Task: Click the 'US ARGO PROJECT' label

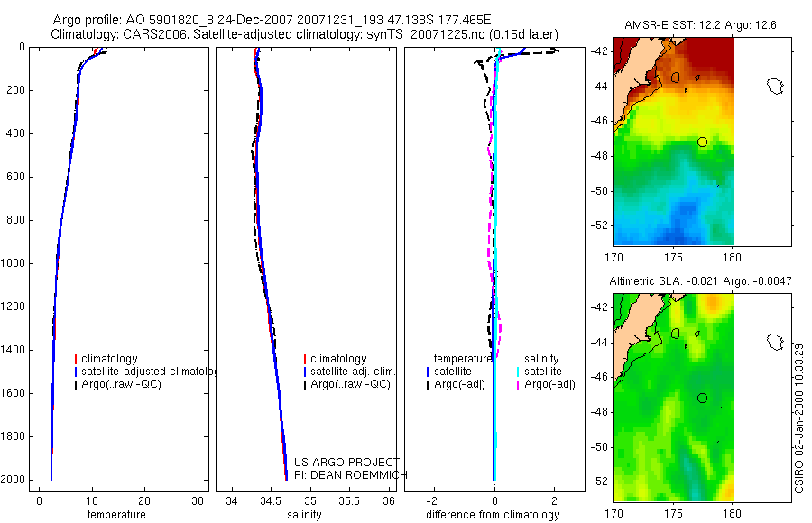Action: coord(347,462)
